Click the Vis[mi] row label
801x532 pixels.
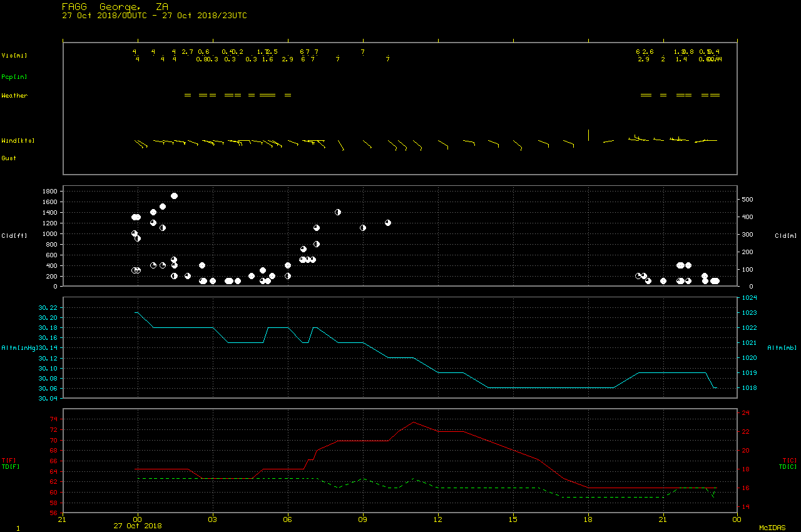pos(14,56)
